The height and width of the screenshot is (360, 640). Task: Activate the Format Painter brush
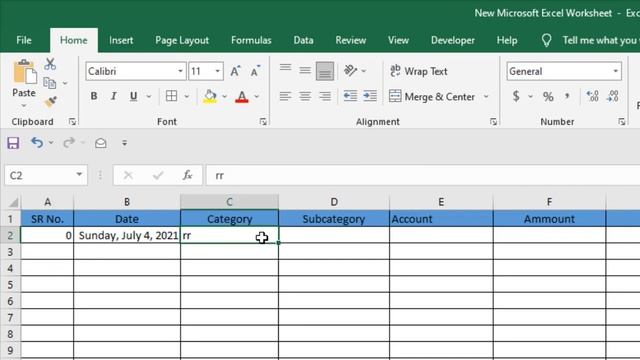click(50, 102)
